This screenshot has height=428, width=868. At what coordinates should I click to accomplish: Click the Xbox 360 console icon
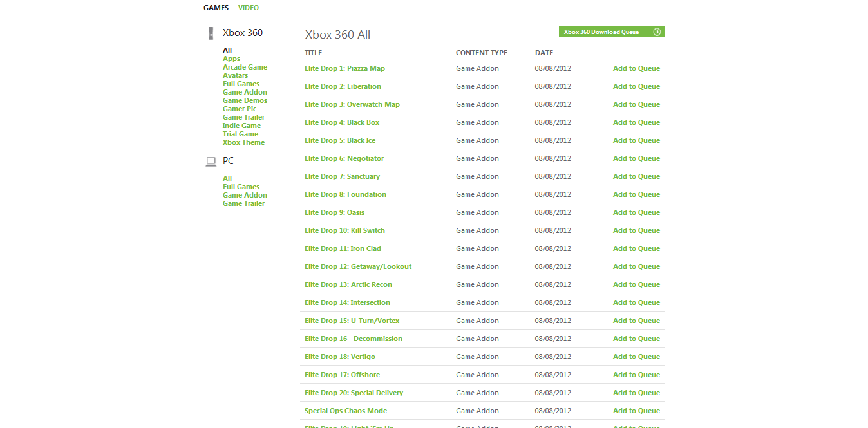tap(211, 33)
